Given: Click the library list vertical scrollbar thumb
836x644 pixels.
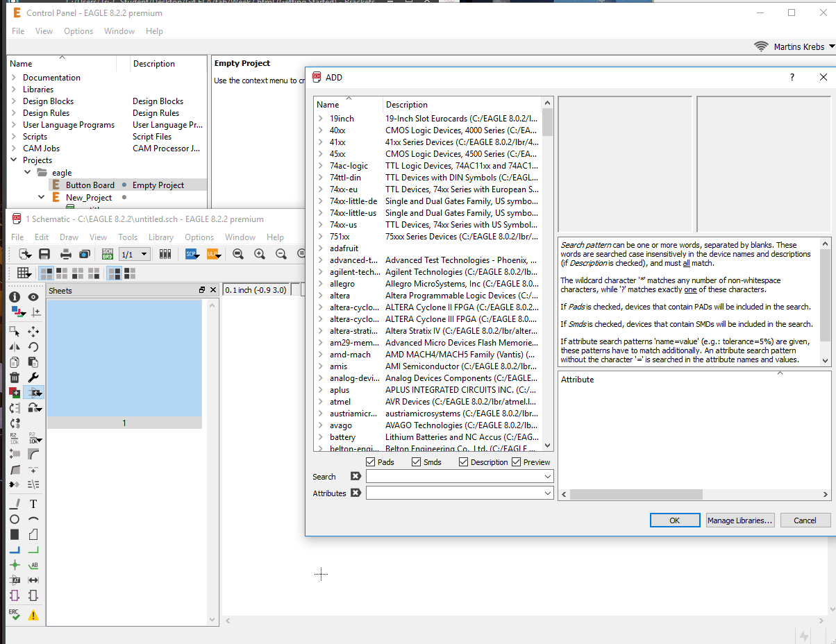Looking at the screenshot, I should click(x=548, y=122).
